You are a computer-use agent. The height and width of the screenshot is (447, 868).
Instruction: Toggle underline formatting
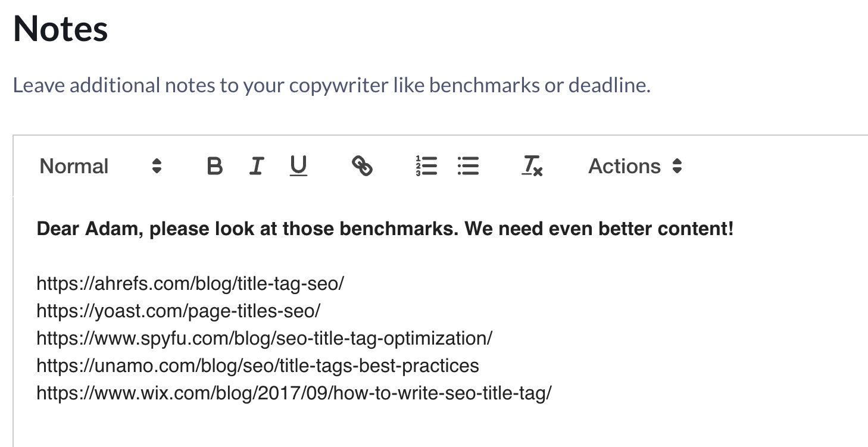pos(298,166)
